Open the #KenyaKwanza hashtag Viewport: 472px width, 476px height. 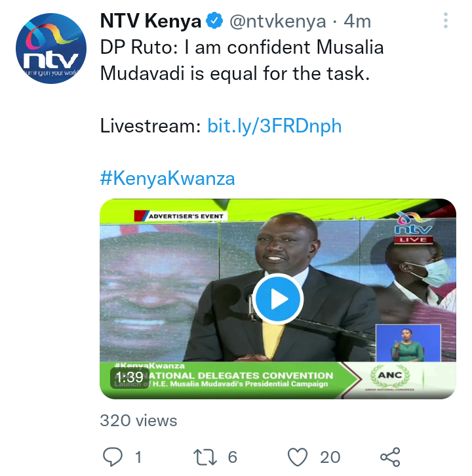click(168, 178)
